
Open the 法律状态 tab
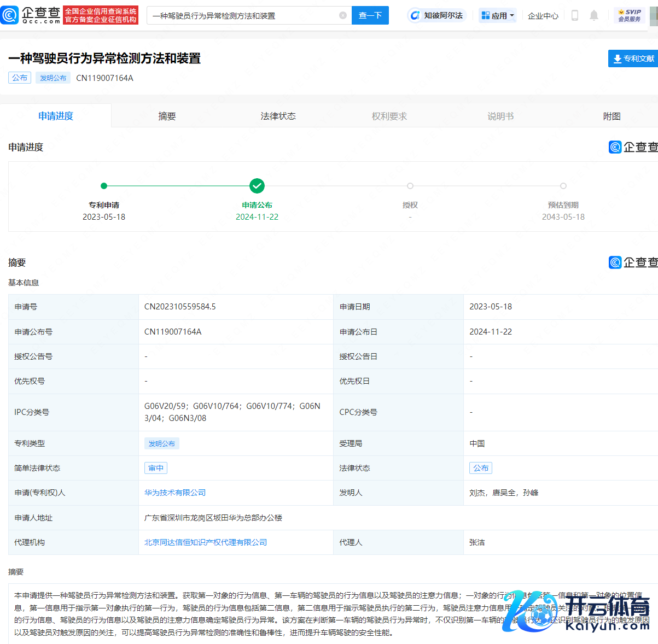tap(278, 116)
